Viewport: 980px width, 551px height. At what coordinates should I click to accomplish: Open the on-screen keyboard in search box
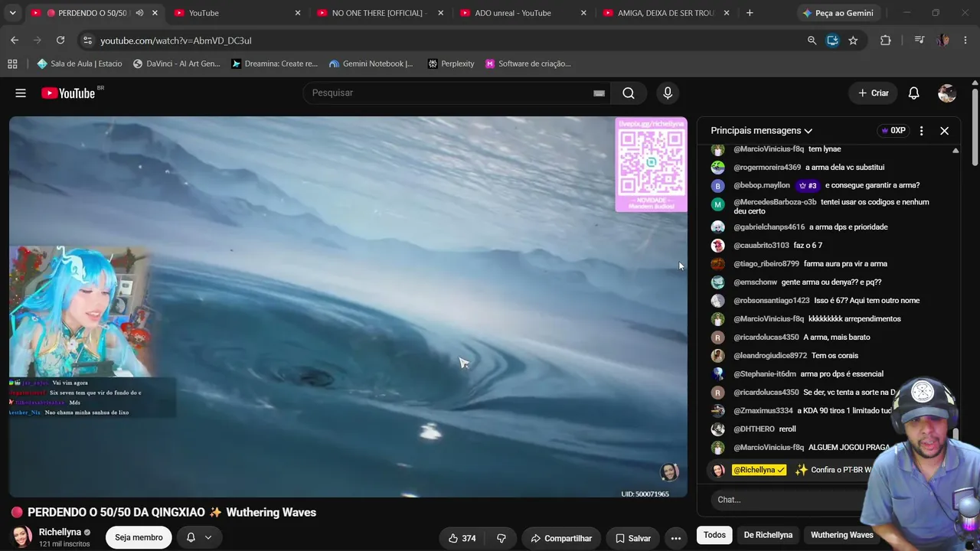pyautogui.click(x=599, y=93)
